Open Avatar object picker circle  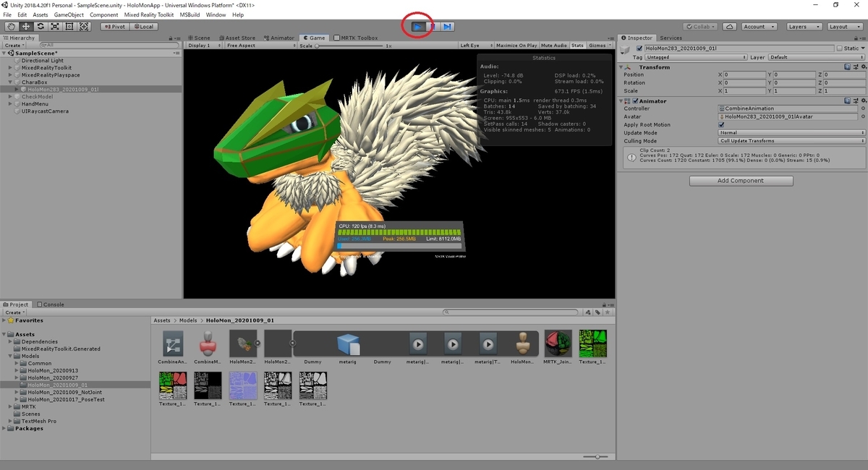tap(862, 116)
